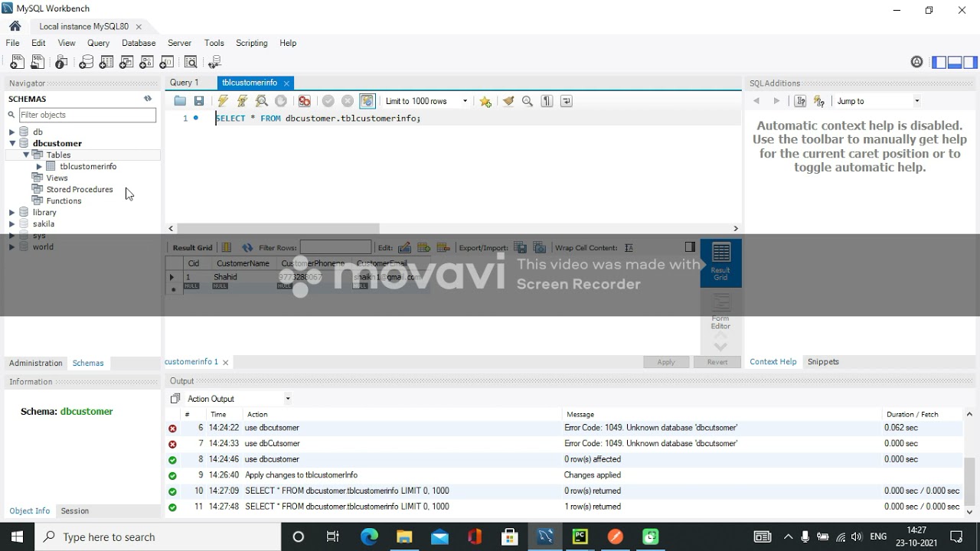The height and width of the screenshot is (551, 980).
Task: Toggle invisible characters display
Action: [x=547, y=101]
